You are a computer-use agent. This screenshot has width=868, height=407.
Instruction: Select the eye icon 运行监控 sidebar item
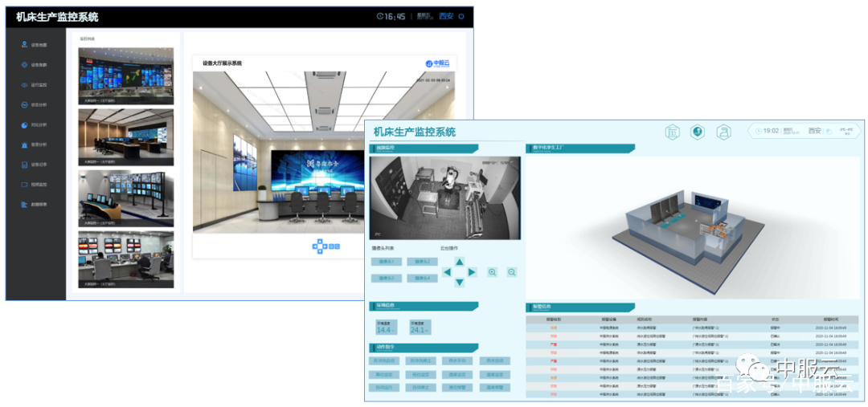click(33, 84)
